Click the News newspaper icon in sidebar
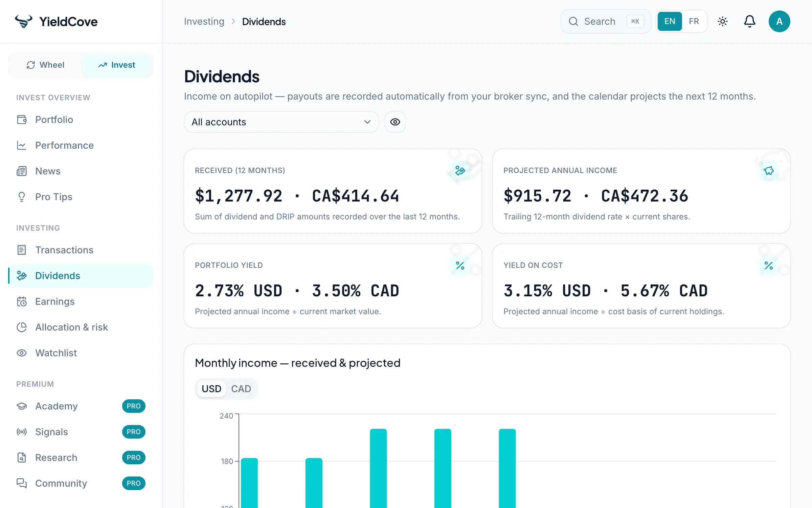This screenshot has width=812, height=508. pos(22,171)
